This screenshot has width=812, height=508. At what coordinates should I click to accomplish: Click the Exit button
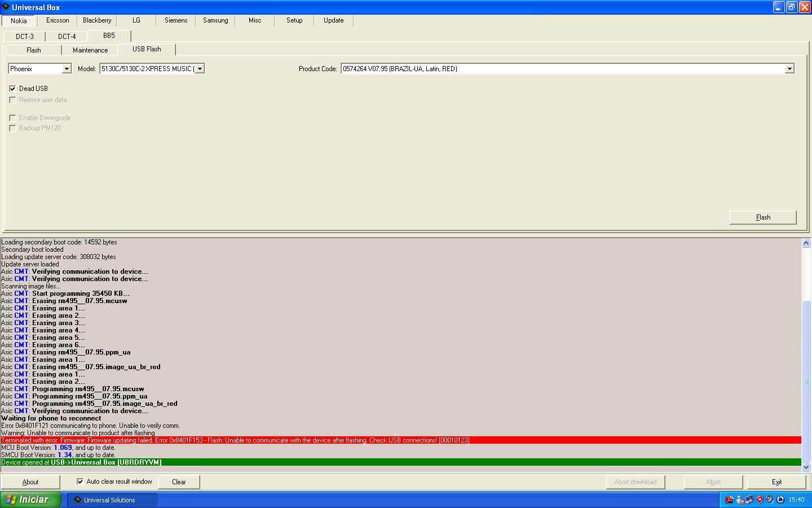[x=776, y=482]
